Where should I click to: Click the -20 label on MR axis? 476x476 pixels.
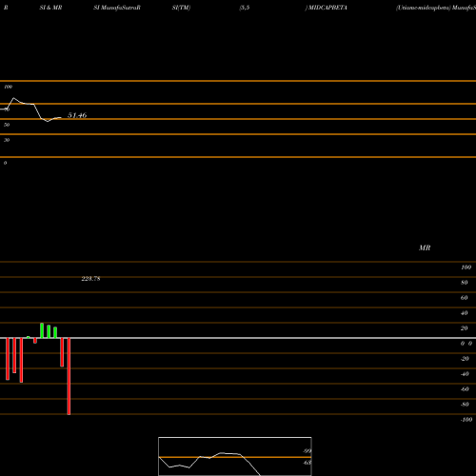(465, 359)
